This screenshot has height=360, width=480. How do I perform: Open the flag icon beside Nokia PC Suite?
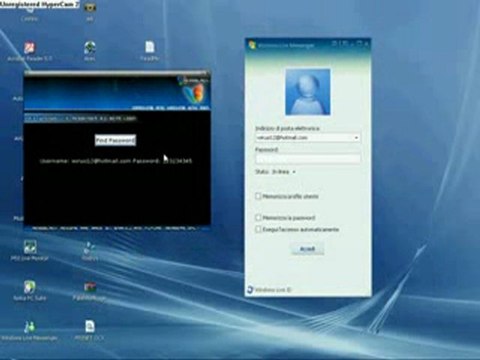pyautogui.click(x=89, y=287)
